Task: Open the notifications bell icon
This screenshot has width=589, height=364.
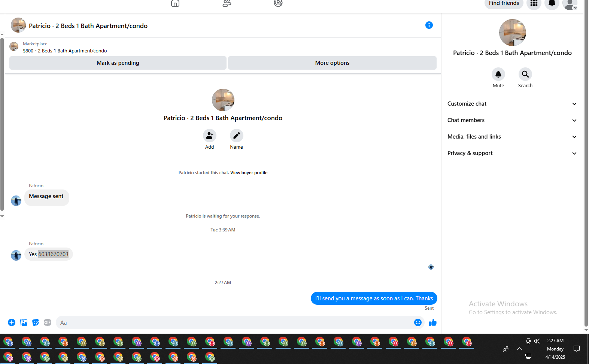Action: [x=552, y=3]
